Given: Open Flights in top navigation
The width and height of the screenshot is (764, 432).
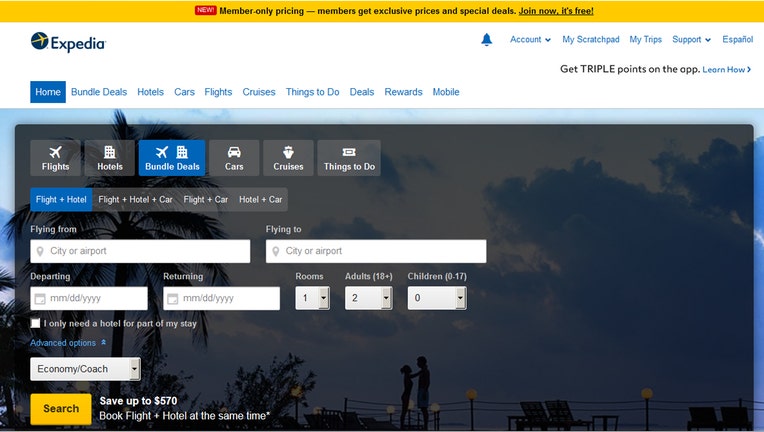Looking at the screenshot, I should pos(218,92).
